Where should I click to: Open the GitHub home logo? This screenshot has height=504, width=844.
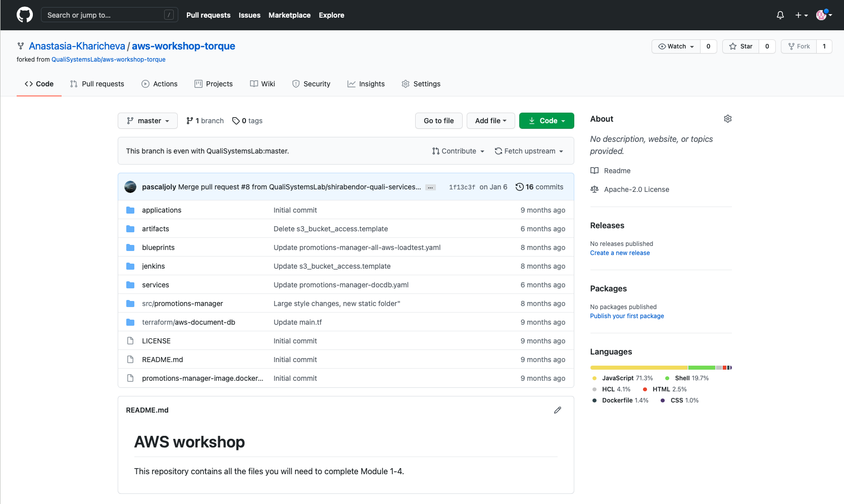[x=25, y=15]
